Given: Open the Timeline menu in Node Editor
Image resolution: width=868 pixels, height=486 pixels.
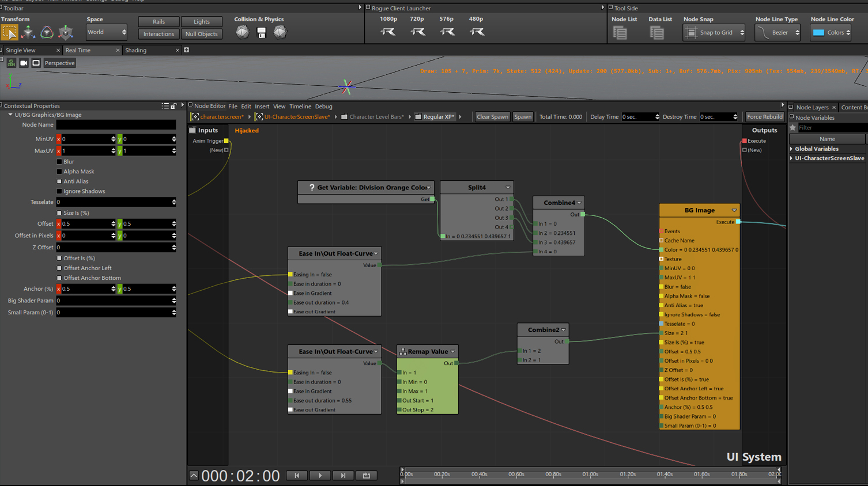Looking at the screenshot, I should (300, 107).
